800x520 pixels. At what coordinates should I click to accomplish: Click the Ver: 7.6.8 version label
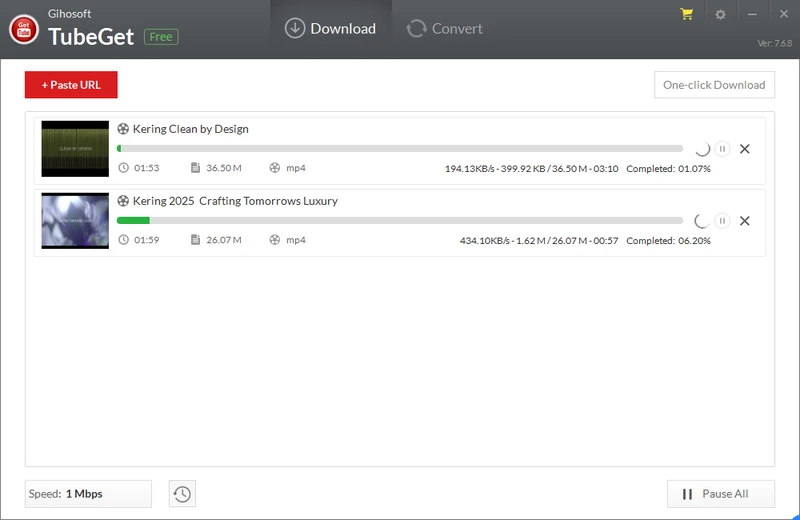774,43
